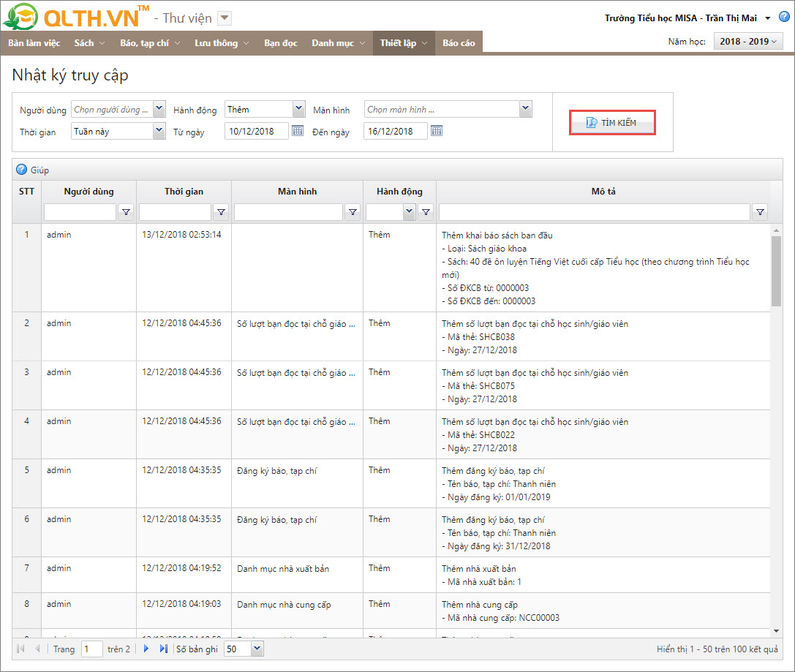Viewport: 795px width, 672px height.
Task: Open the Lưu thông menu
Action: click(222, 43)
